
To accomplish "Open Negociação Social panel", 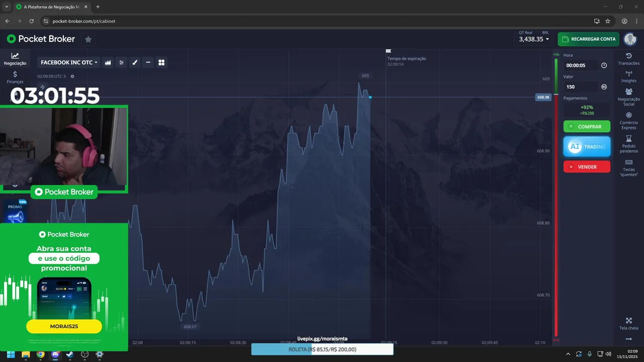I will tap(628, 97).
